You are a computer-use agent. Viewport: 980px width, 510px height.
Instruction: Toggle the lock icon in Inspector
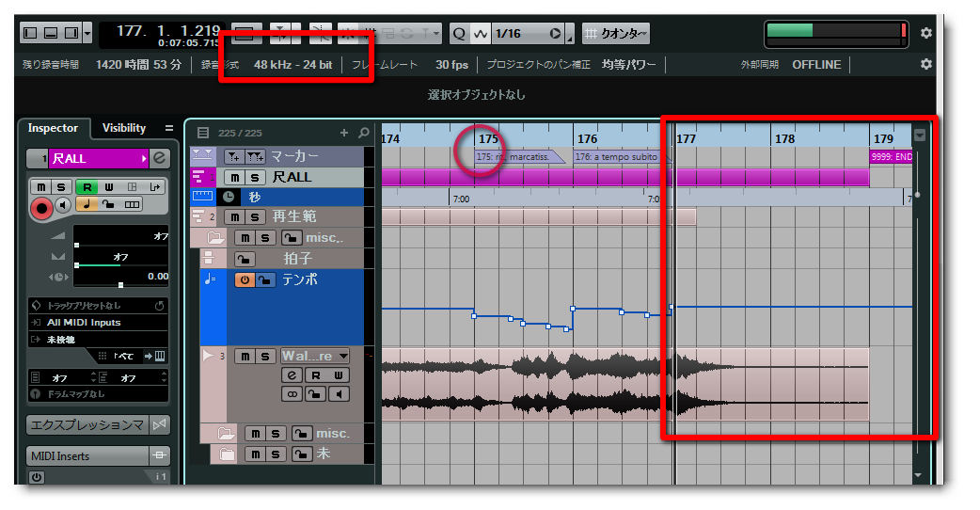click(109, 204)
